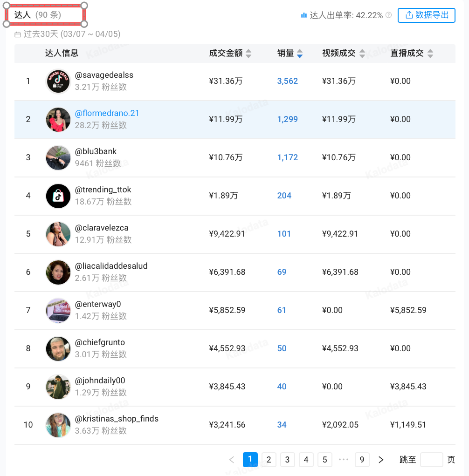Viewport: 469px width, 476px height.
Task: Click the sales count link 3,562
Action: coord(288,81)
